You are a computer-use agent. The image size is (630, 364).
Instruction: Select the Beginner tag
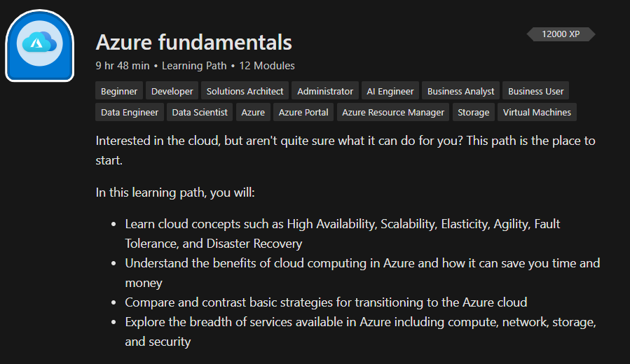pyautogui.click(x=119, y=91)
